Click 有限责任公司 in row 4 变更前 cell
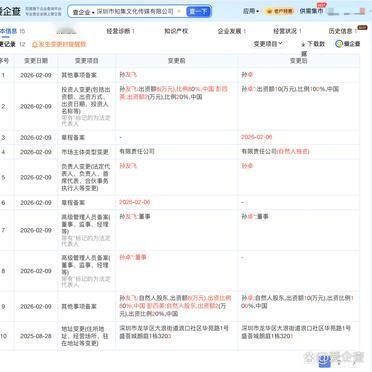 [x=137, y=151]
